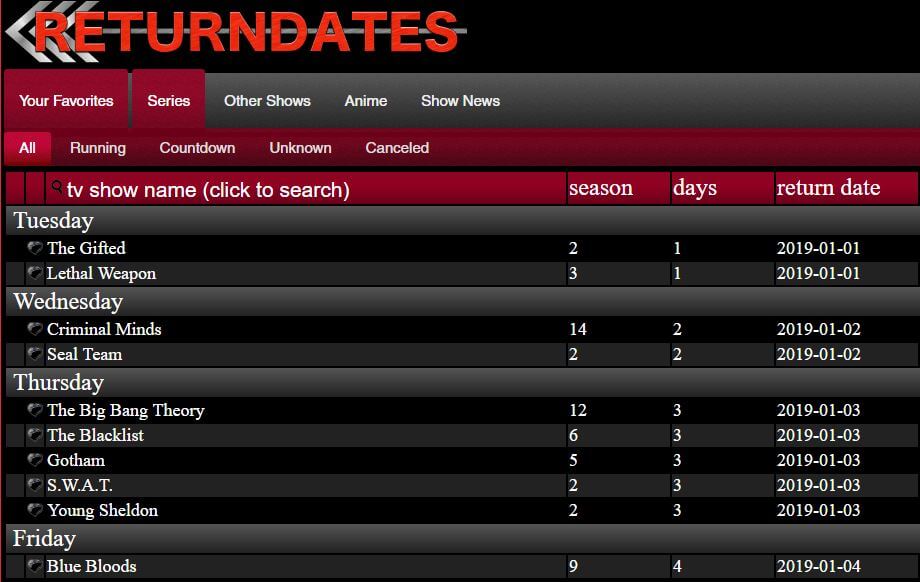Open the Blue Bloods show link

(92, 566)
